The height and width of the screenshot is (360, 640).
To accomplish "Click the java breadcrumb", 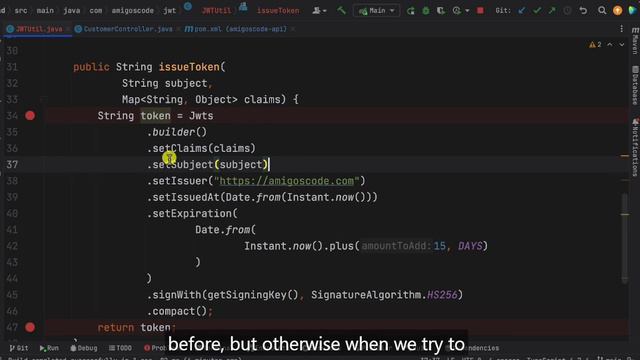I will point(71,11).
